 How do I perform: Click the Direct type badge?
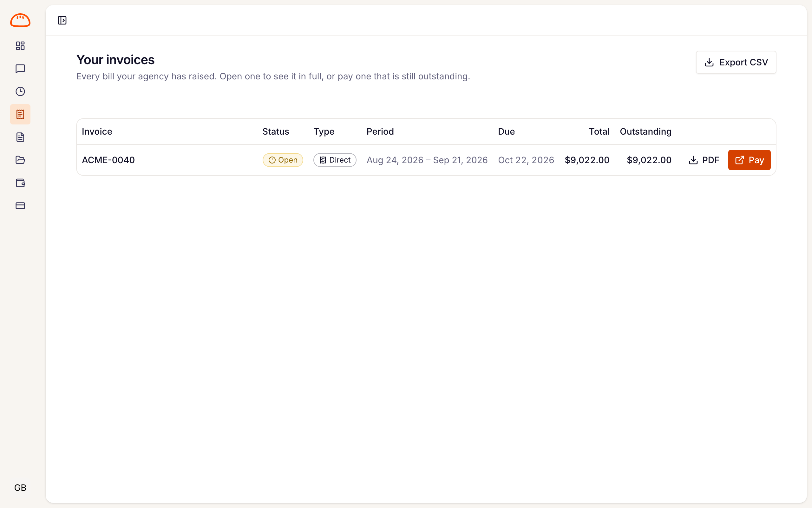(x=335, y=160)
